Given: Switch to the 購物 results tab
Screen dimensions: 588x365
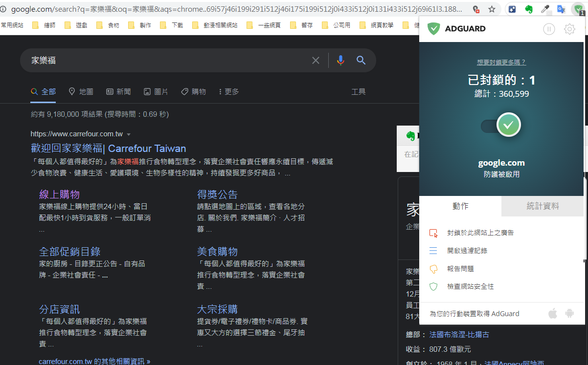Looking at the screenshot, I should [193, 91].
